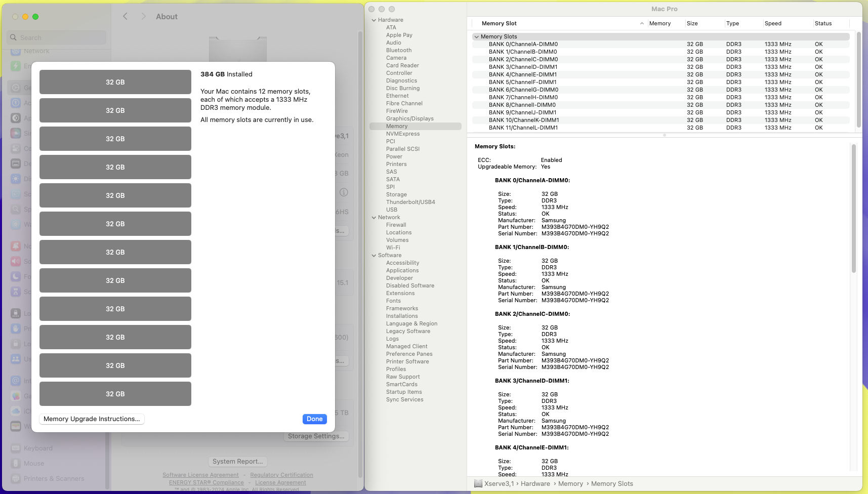Select NVMExpress in the sidebar

pos(403,134)
